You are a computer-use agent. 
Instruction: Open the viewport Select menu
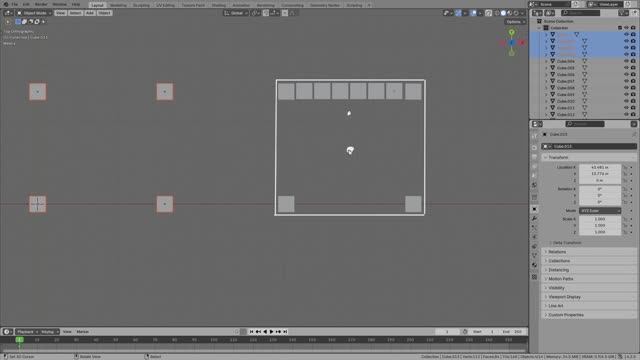(75, 13)
